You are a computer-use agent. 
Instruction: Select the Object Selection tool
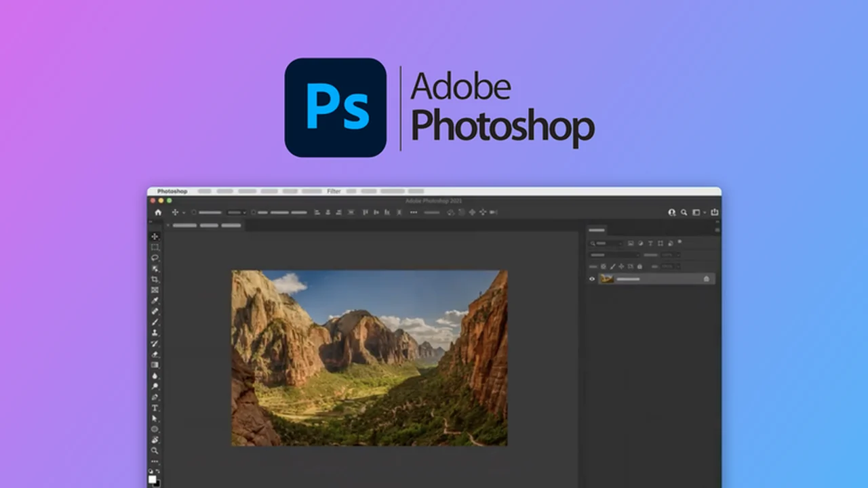(155, 268)
